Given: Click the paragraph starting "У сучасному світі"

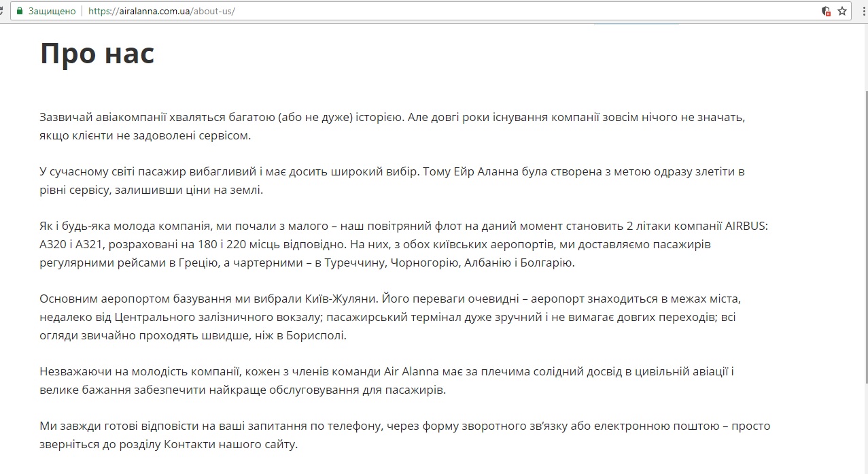Looking at the screenshot, I should (x=392, y=180).
